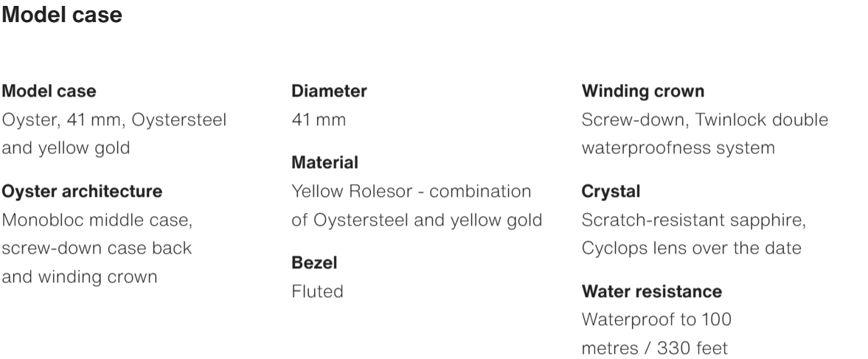Click the "Monobloc middle case," text line

point(97,220)
